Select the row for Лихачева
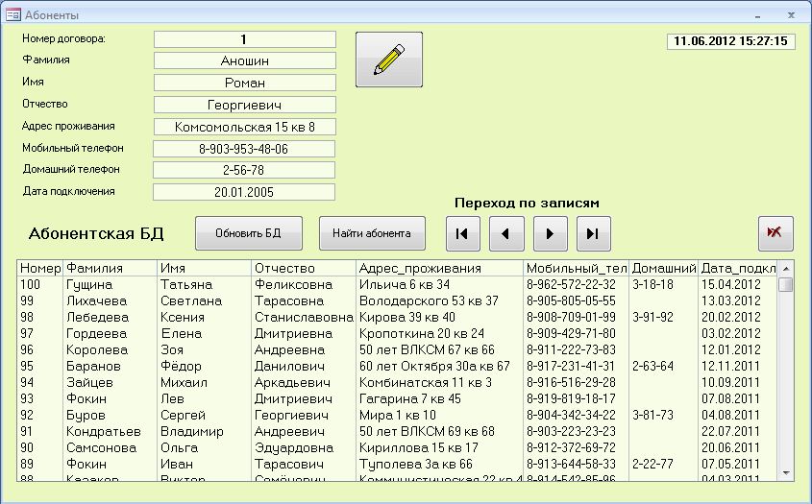This screenshot has height=504, width=812. pyautogui.click(x=398, y=301)
